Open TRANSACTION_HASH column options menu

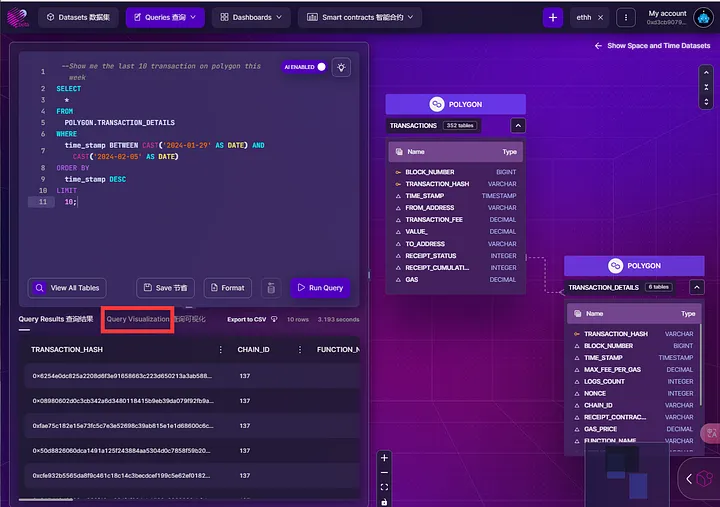pyautogui.click(x=220, y=350)
